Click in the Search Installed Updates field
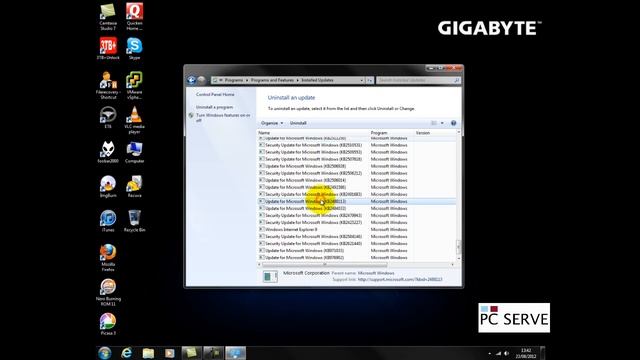This screenshot has height=360, width=640. (x=416, y=80)
